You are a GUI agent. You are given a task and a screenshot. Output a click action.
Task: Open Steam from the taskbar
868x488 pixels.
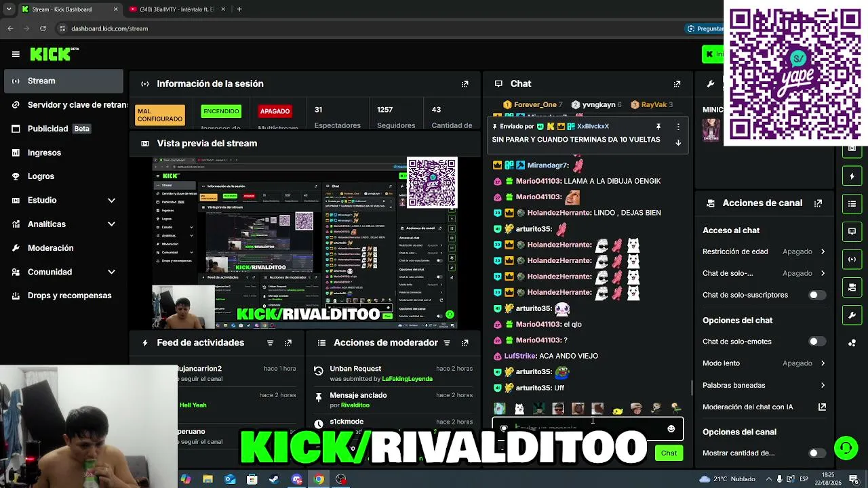274,479
